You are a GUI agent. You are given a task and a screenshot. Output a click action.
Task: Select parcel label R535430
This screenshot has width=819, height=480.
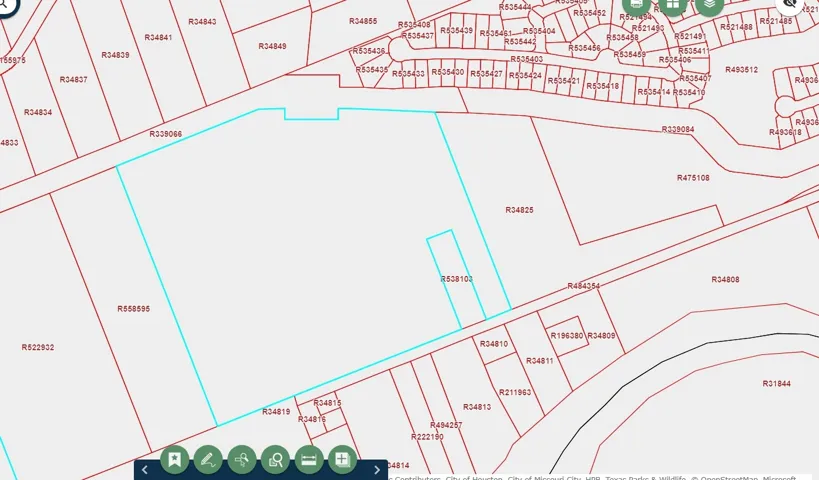point(448,72)
